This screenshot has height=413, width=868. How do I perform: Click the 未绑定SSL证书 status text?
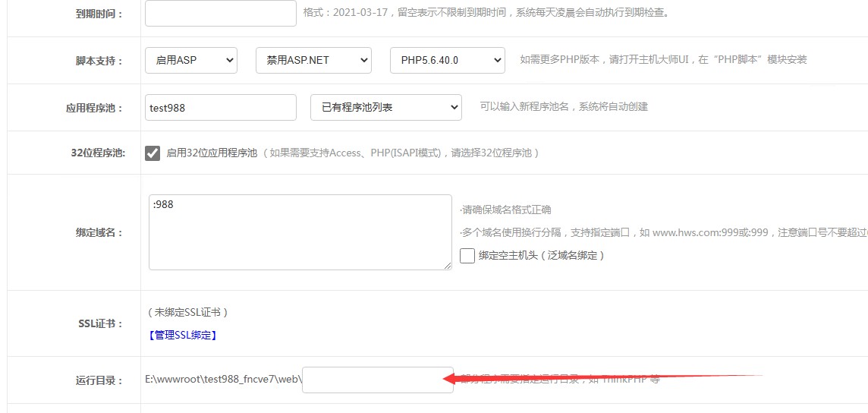187,312
